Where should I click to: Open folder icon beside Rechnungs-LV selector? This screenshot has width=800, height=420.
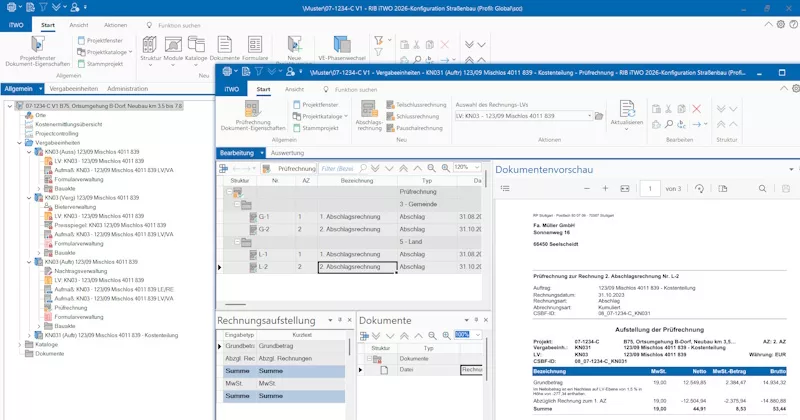point(599,116)
